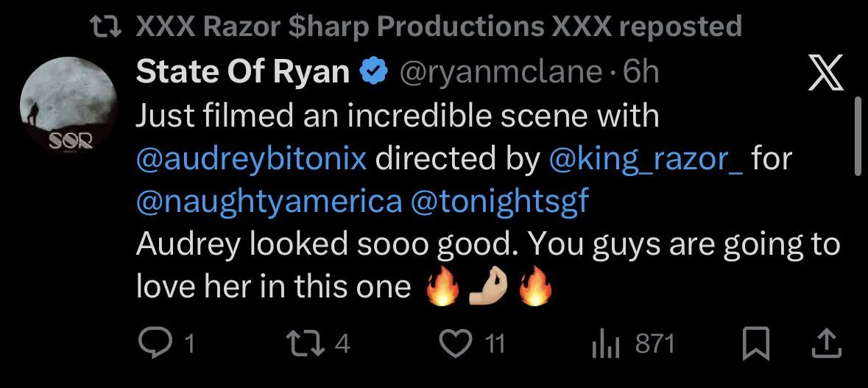Like the tweet with the heart icon
Screen dimensions: 868x388
click(454, 344)
